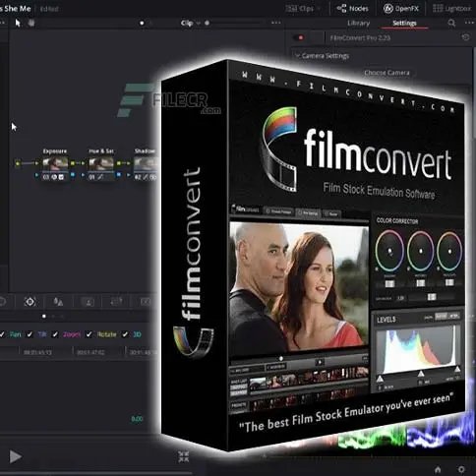Adjust the node graph zoom slider
Image resolution: width=476 pixels, height=476 pixels.
[234, 23]
